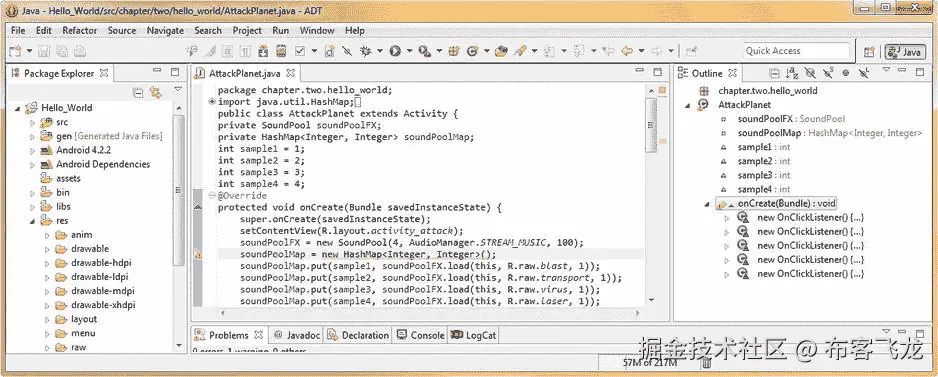Toggle Hide Local Types in Outline
Viewport: 938px width, 377px height.
pyautogui.click(x=864, y=73)
